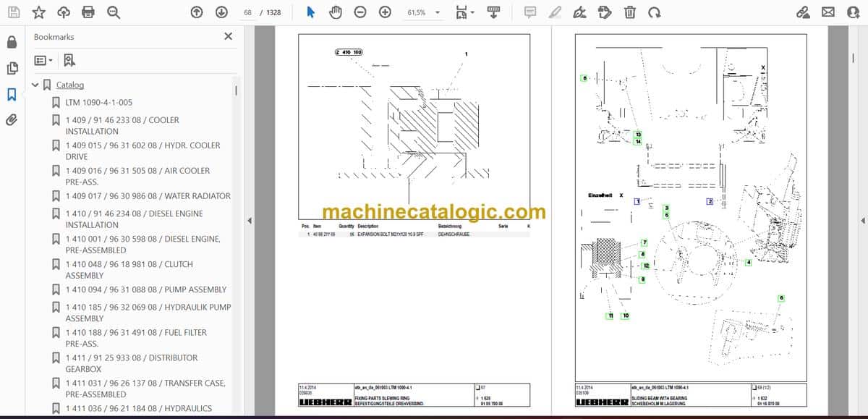Open the Attachments paperclip panel
868x419 pixels.
click(12, 119)
